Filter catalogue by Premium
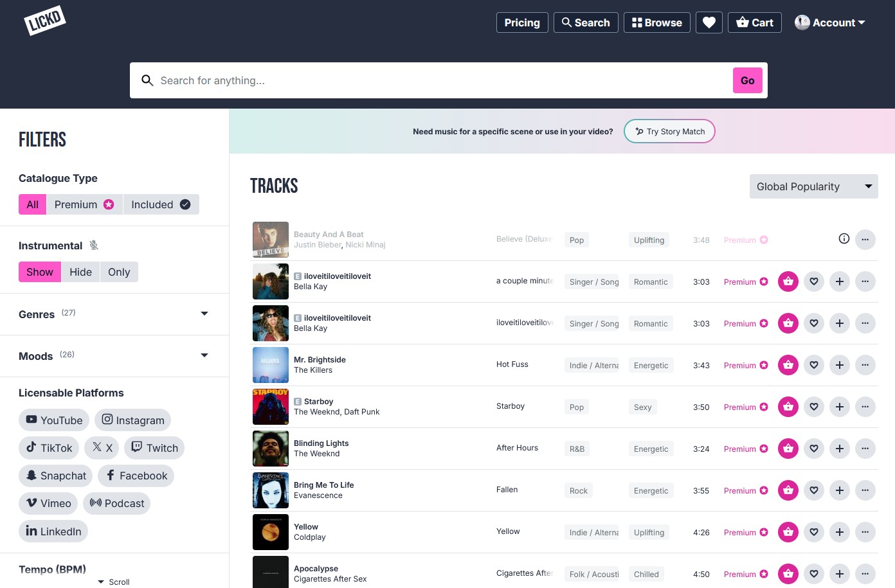The height and width of the screenshot is (588, 895). point(84,204)
